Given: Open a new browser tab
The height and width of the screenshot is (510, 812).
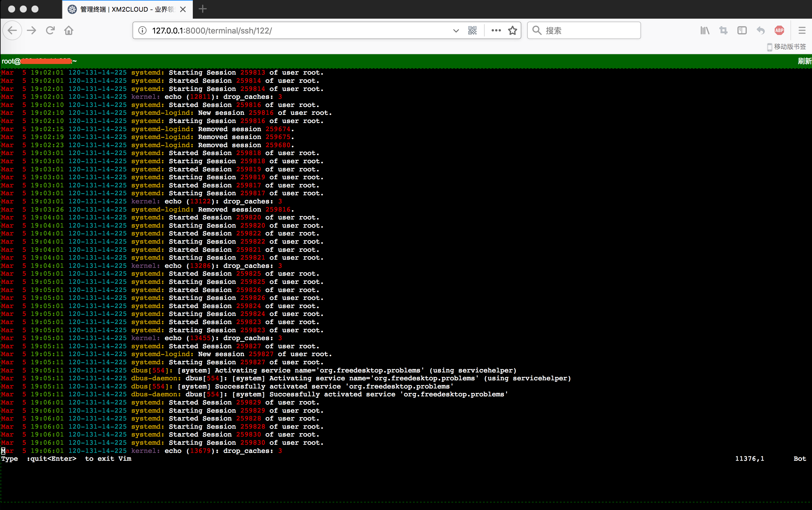Looking at the screenshot, I should 203,9.
